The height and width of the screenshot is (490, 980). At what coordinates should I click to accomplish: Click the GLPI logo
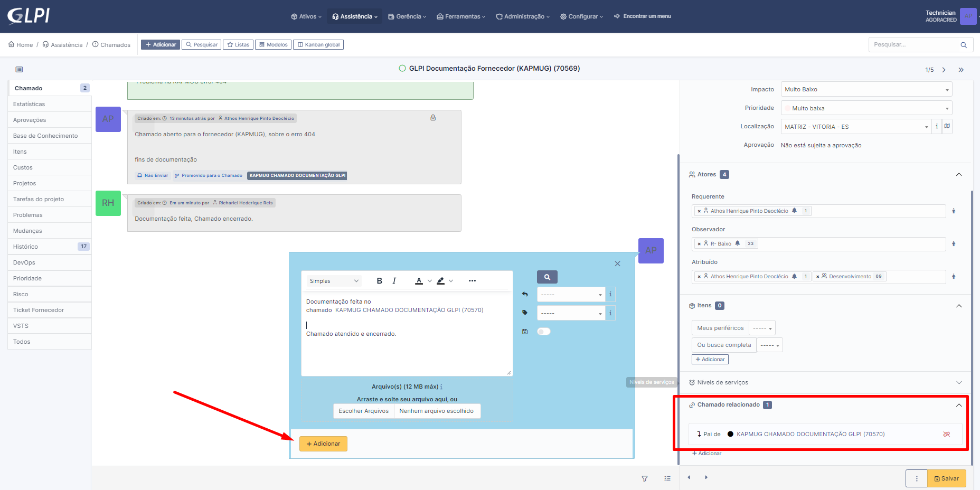click(29, 16)
